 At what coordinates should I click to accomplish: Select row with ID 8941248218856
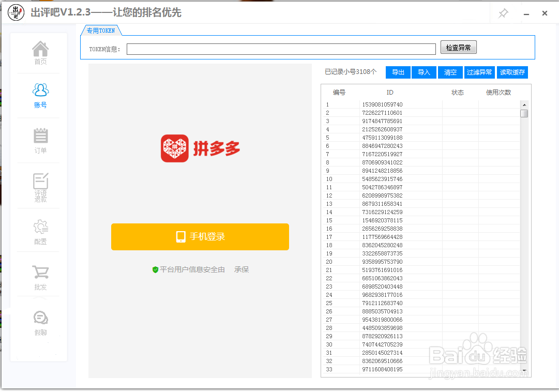pos(421,171)
